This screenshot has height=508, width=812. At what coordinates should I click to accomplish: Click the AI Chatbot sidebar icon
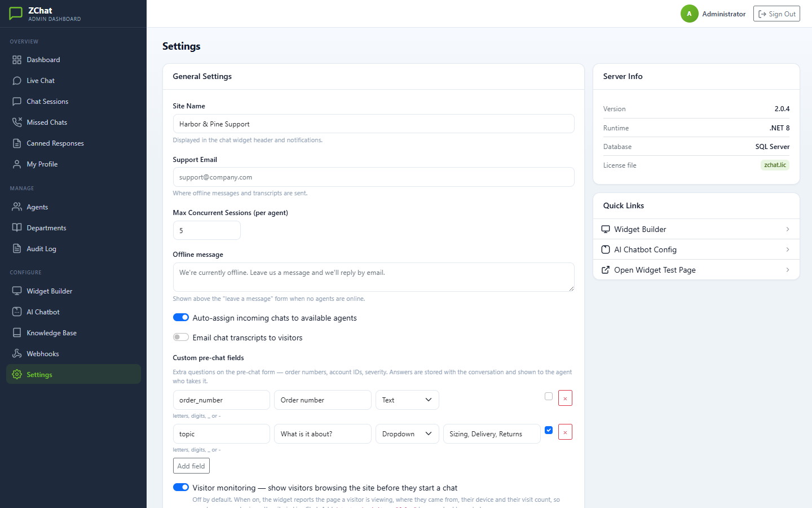click(17, 312)
